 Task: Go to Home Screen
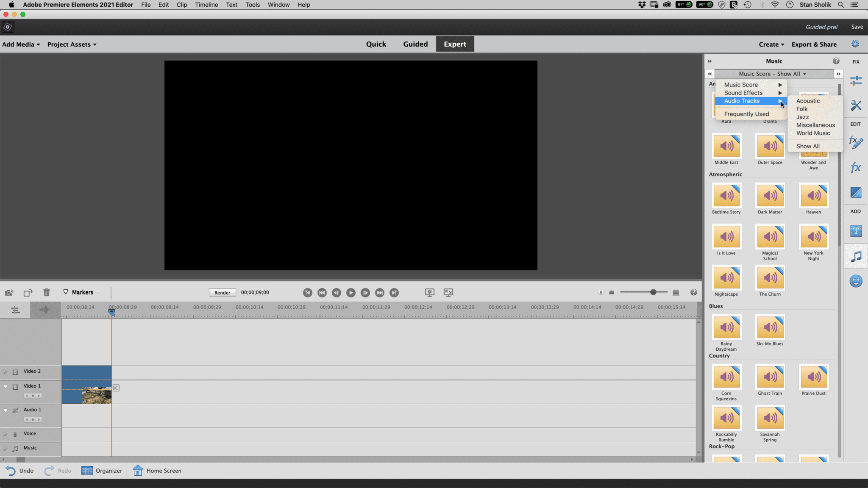(157, 471)
